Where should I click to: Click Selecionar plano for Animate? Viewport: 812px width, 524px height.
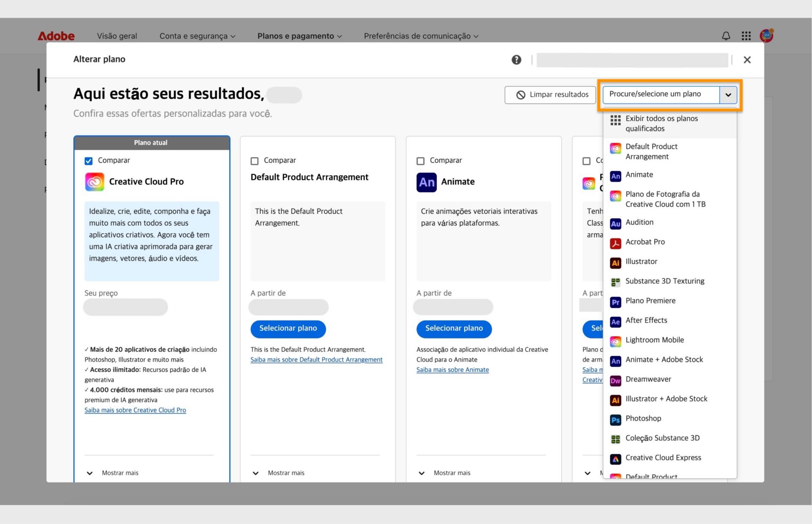(454, 329)
